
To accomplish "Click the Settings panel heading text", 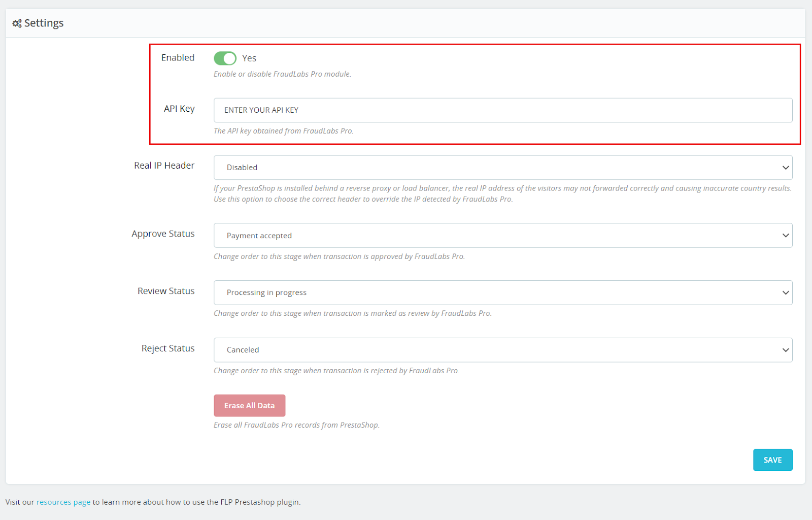I will [x=44, y=23].
